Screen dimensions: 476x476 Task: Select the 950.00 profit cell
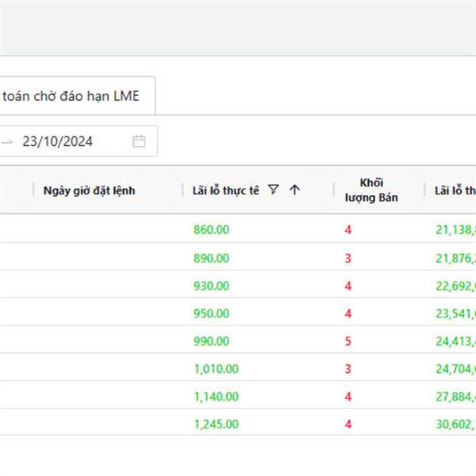(x=211, y=313)
